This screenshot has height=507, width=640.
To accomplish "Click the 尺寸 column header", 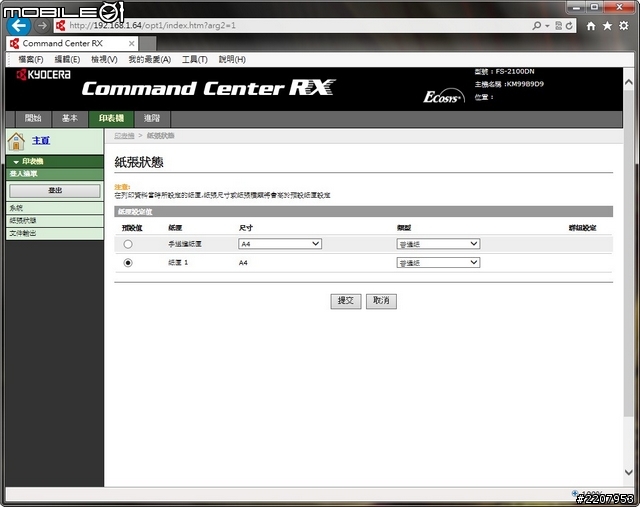I will point(246,228).
